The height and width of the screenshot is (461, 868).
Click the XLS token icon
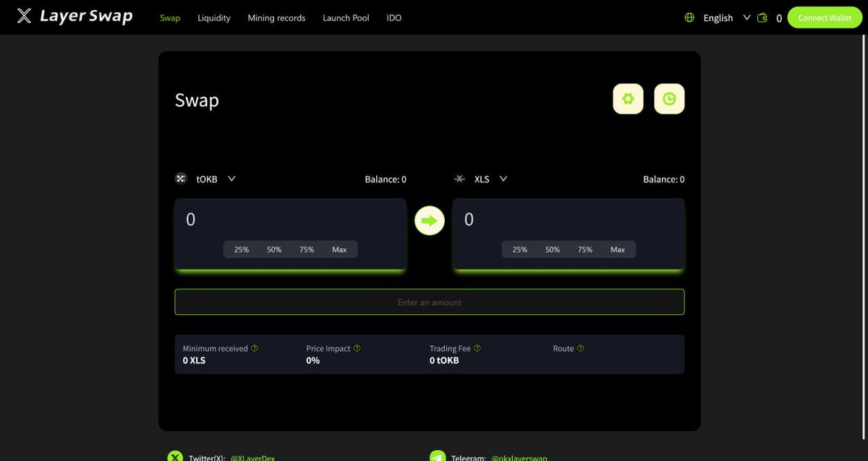tap(459, 179)
